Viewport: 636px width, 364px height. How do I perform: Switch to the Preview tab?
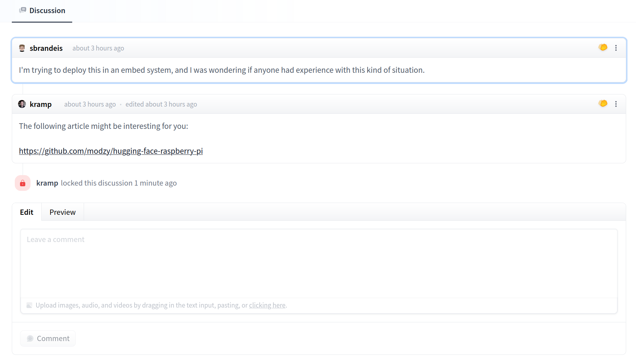tap(62, 212)
